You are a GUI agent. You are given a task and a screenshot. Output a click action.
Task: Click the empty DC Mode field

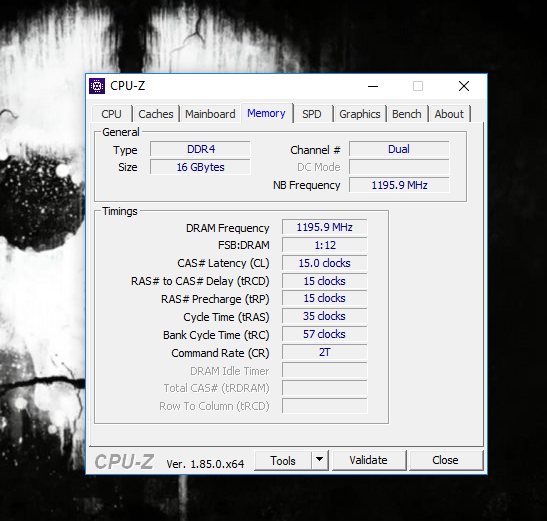click(399, 167)
